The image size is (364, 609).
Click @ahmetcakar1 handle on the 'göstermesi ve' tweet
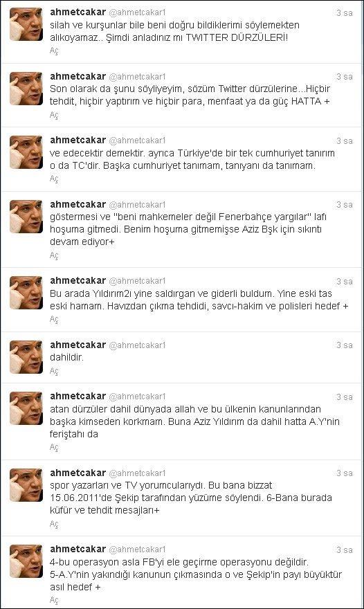pyautogui.click(x=137, y=205)
